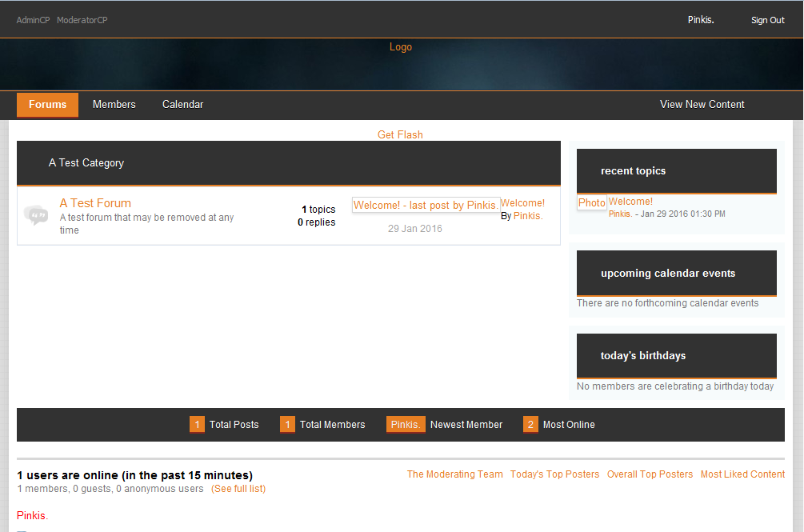Open Today's Top Posters link
804x532 pixels.
pos(555,474)
